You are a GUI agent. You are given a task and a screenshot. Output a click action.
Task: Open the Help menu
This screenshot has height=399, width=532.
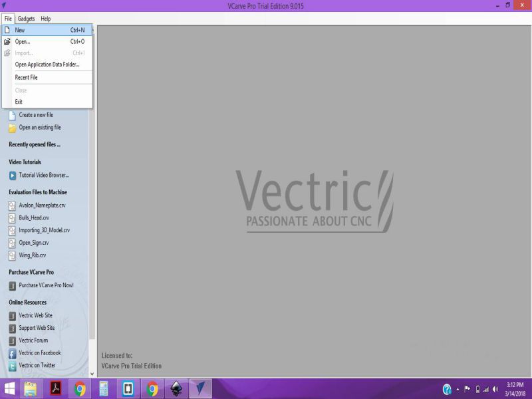click(x=45, y=19)
